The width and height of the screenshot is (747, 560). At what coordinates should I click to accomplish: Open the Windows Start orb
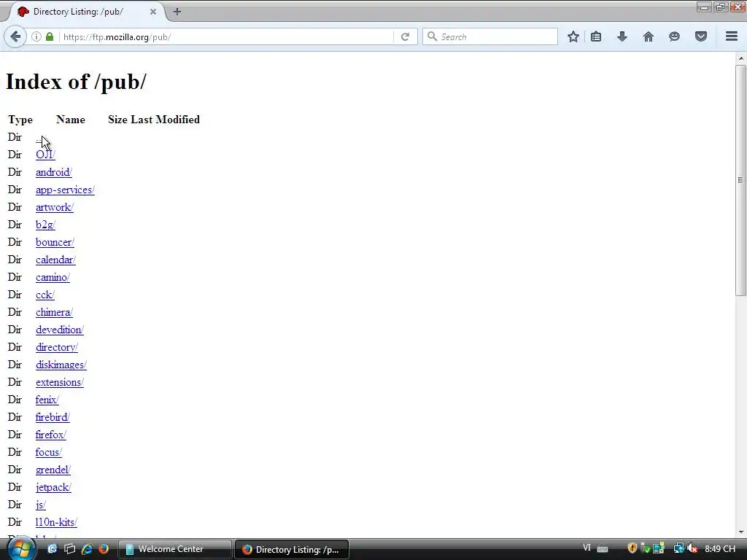tap(21, 549)
